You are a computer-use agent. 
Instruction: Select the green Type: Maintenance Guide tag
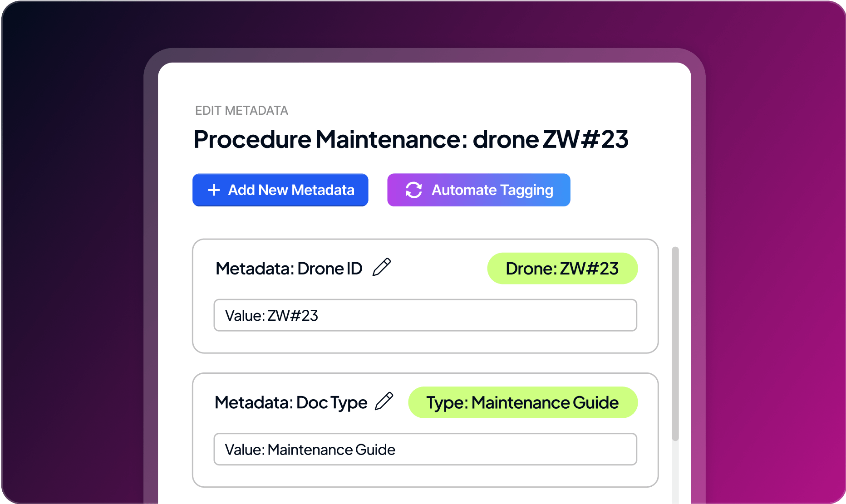point(523,402)
